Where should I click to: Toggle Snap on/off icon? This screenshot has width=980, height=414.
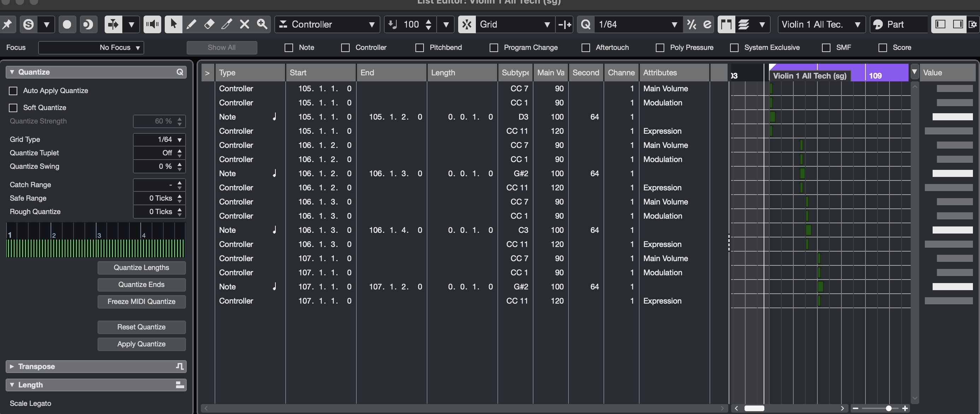pyautogui.click(x=467, y=24)
